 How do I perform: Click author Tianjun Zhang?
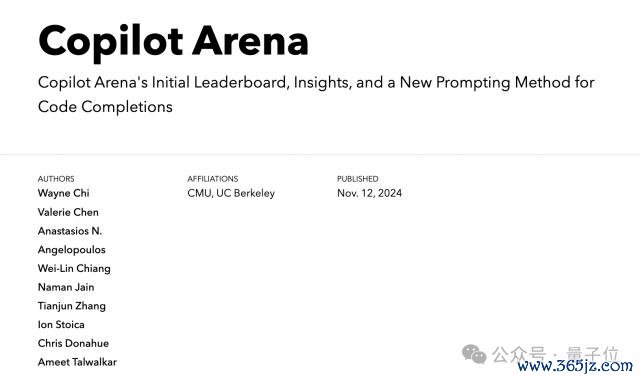pos(72,306)
